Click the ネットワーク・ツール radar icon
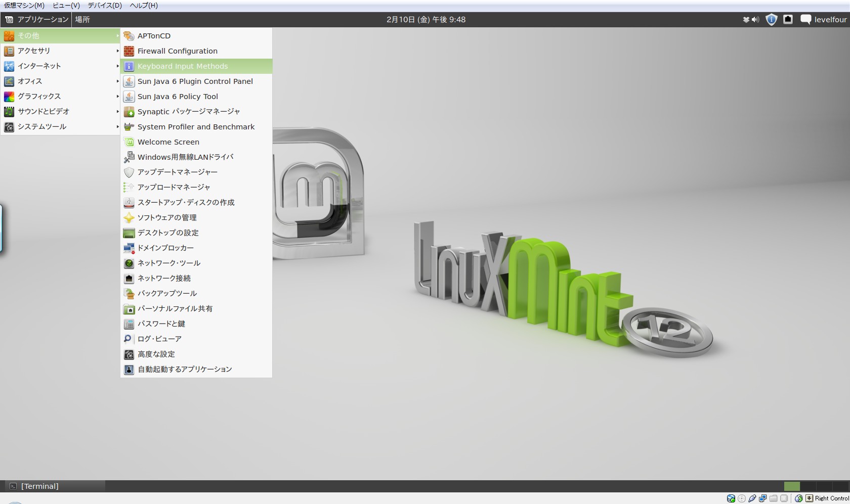The width and height of the screenshot is (850, 504). coord(129,263)
